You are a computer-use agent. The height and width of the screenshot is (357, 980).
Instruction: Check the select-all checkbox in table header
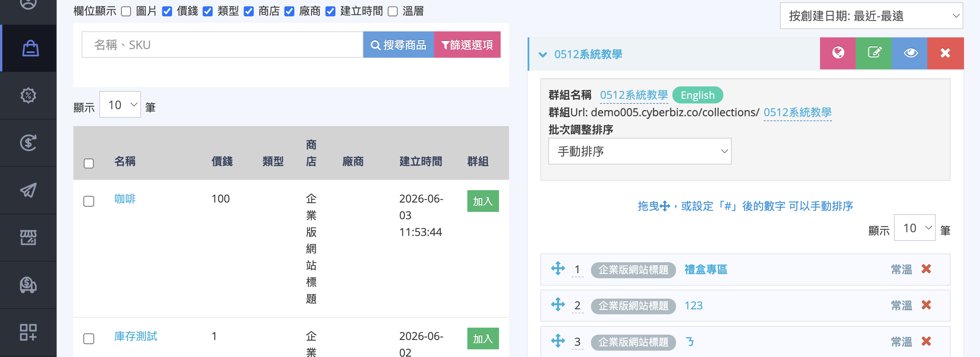[89, 163]
